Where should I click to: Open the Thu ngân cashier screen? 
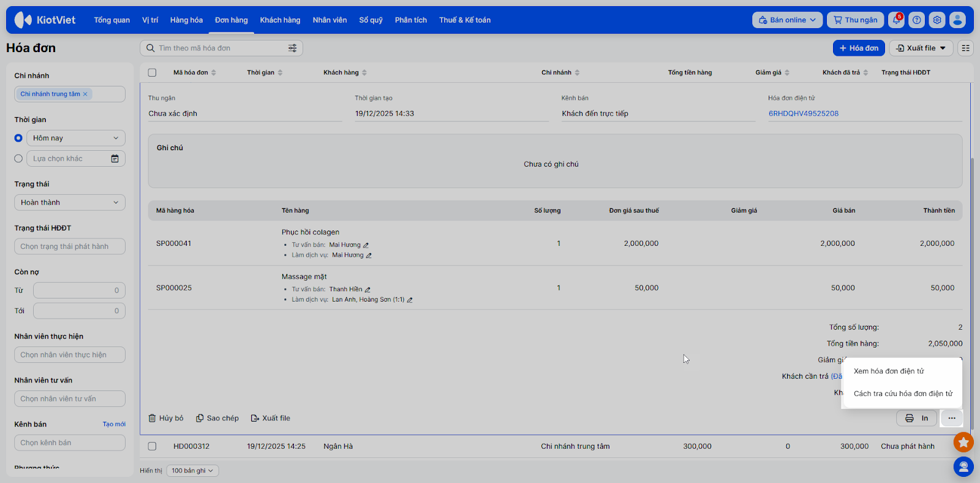point(856,20)
